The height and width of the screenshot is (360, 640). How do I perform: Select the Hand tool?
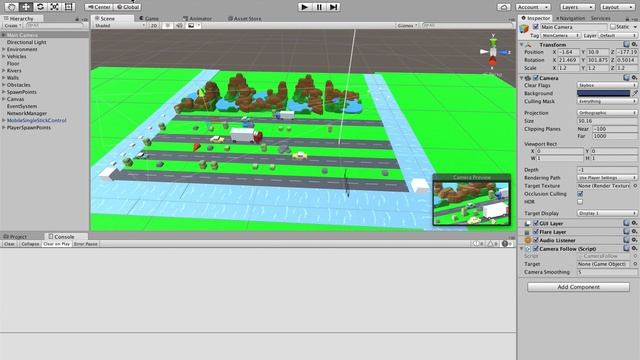coord(11,7)
